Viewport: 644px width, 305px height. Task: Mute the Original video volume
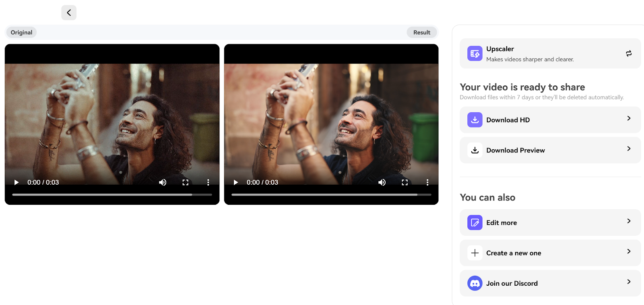point(163,182)
